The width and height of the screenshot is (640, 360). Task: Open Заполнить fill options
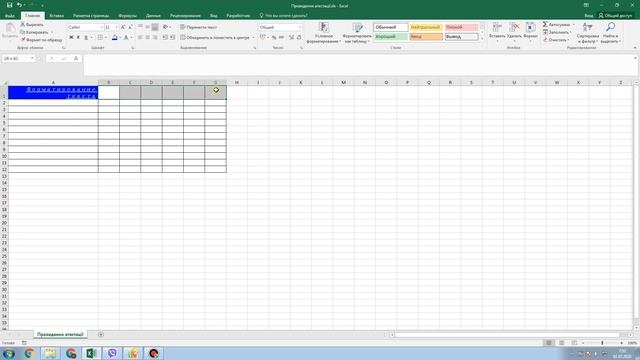pyautogui.click(x=557, y=32)
